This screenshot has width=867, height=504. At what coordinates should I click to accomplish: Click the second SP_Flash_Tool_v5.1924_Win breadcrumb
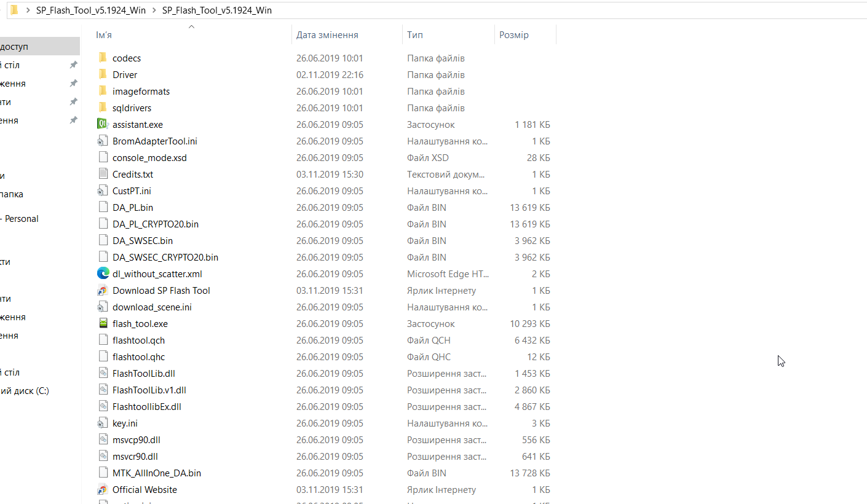coord(217,10)
